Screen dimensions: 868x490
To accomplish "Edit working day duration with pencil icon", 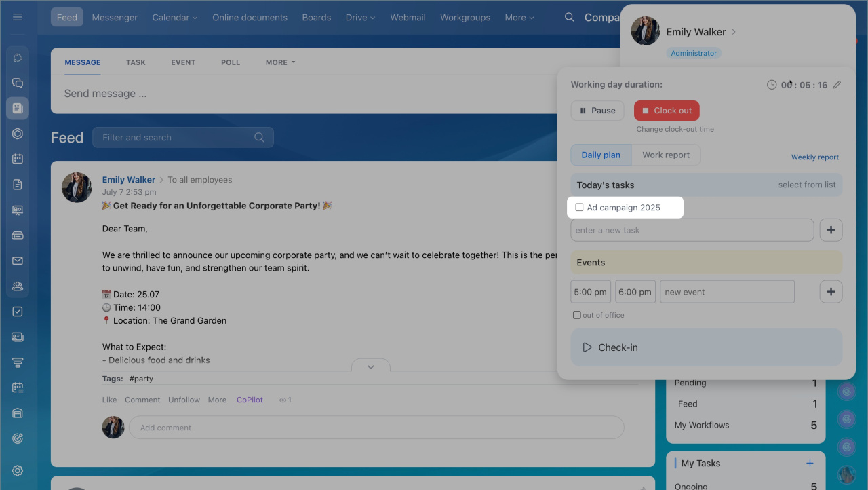I will pyautogui.click(x=837, y=85).
